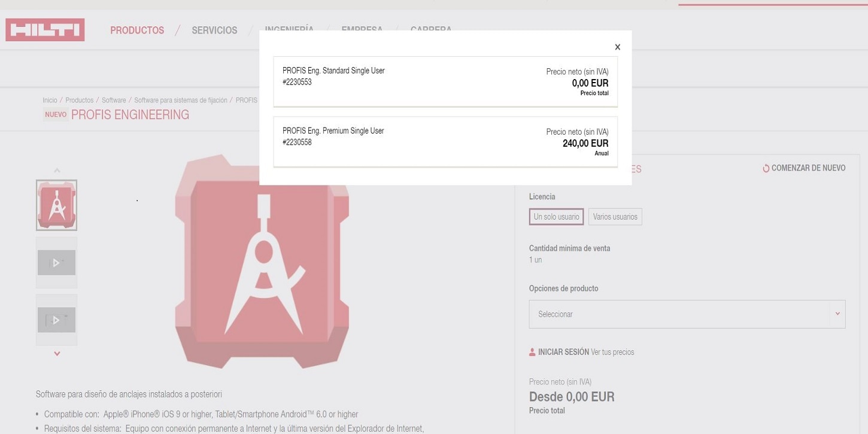Click the product options dropdown arrow
Screen dimensions: 868x434
click(837, 314)
